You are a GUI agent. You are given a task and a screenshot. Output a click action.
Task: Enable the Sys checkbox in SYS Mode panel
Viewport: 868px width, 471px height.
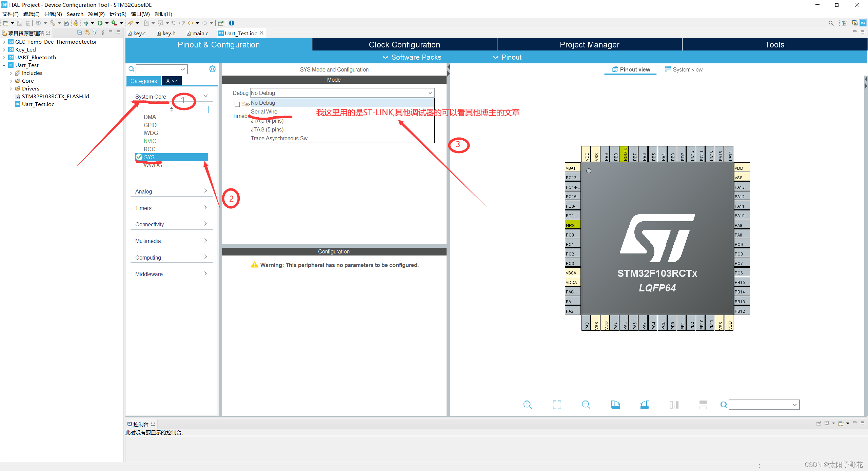(x=237, y=104)
